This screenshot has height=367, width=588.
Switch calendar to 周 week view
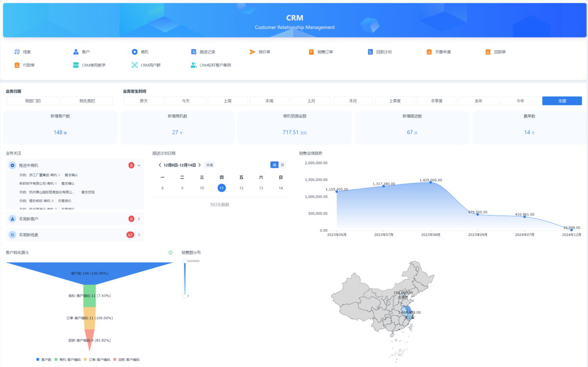coord(274,165)
